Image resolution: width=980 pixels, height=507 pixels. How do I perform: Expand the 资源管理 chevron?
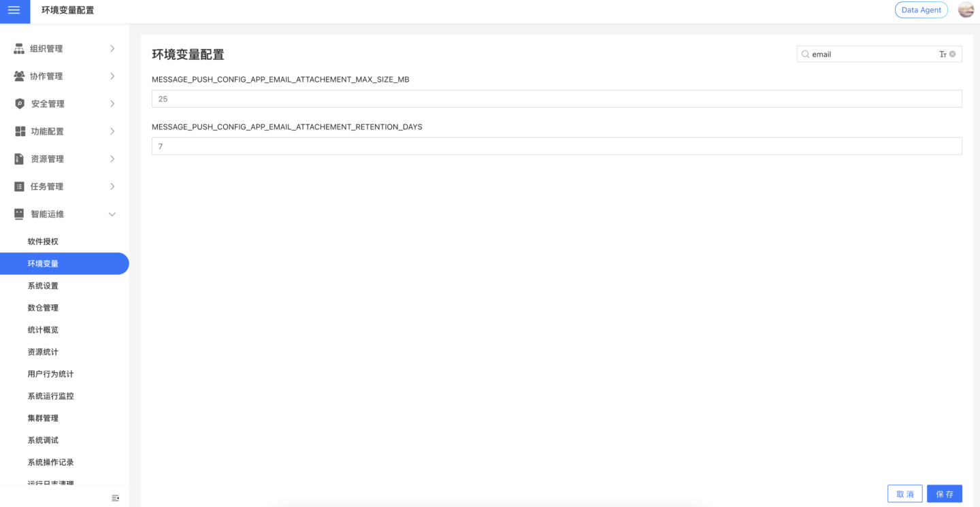(x=112, y=159)
